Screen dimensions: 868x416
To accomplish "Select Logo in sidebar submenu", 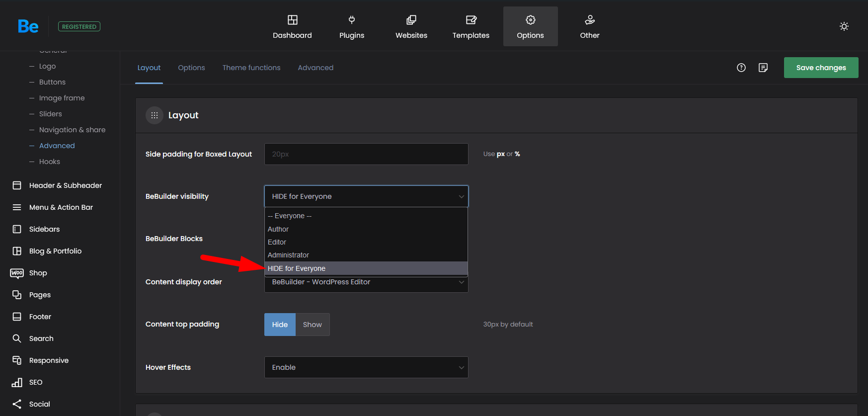I will (x=47, y=66).
